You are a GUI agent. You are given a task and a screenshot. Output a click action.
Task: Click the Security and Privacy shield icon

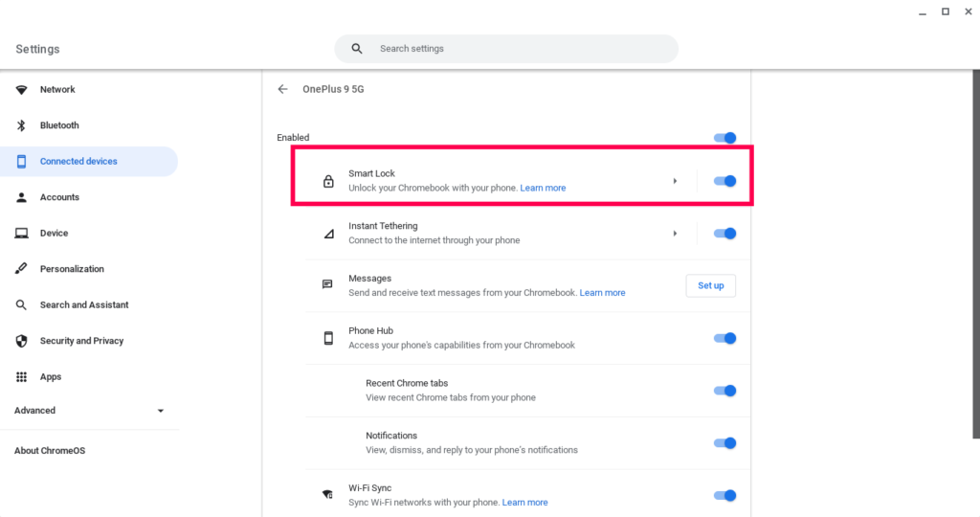click(x=21, y=341)
